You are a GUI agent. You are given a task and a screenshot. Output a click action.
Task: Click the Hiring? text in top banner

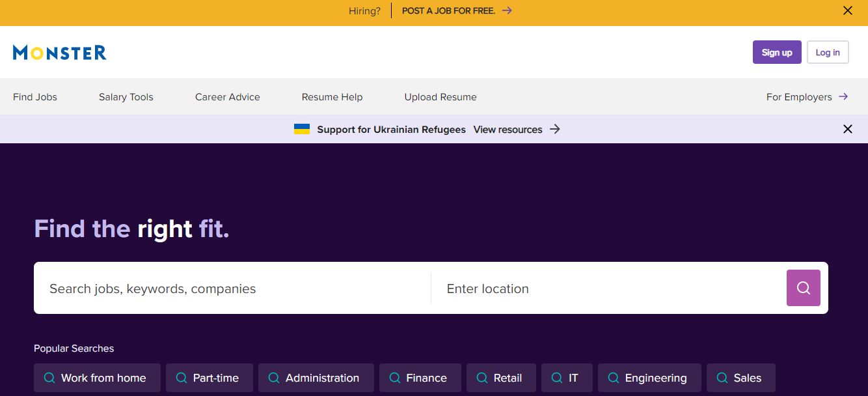[364, 11]
